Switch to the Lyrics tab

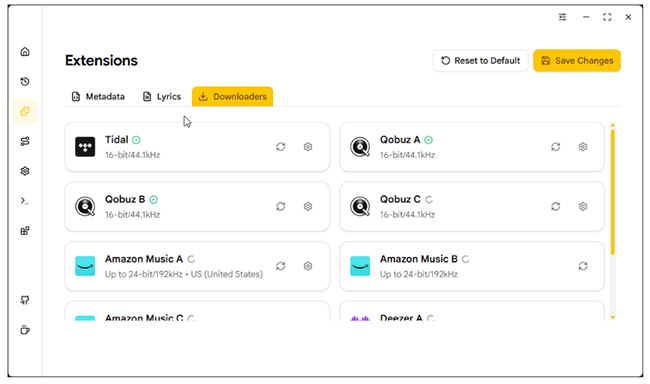coord(162,97)
